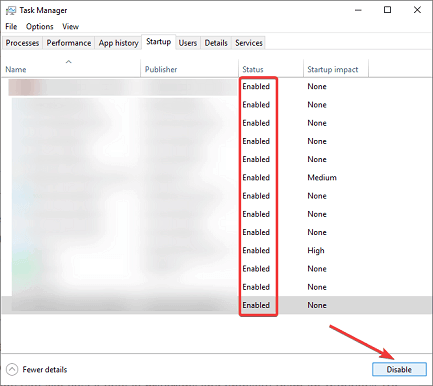Viewport: 433px width, 386px height.
Task: Collapse view with Fewer details arrow icon
Action: 12,369
